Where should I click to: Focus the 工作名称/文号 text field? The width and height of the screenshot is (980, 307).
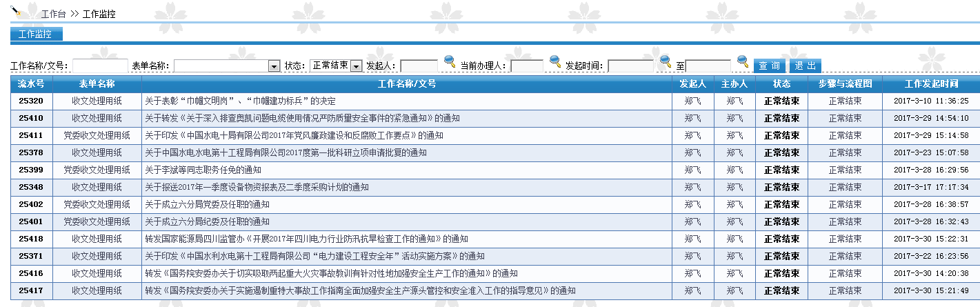[x=100, y=66]
